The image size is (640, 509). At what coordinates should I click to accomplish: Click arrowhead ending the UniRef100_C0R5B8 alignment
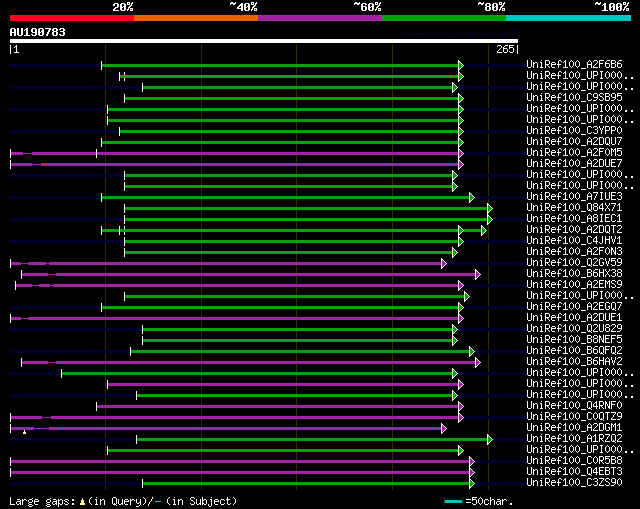click(472, 462)
